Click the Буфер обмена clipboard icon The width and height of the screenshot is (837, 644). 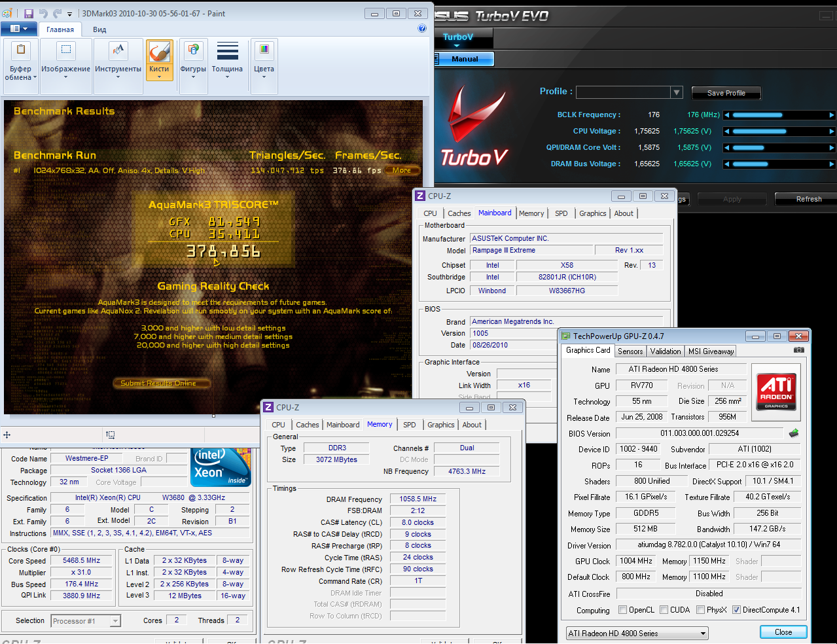[x=20, y=50]
